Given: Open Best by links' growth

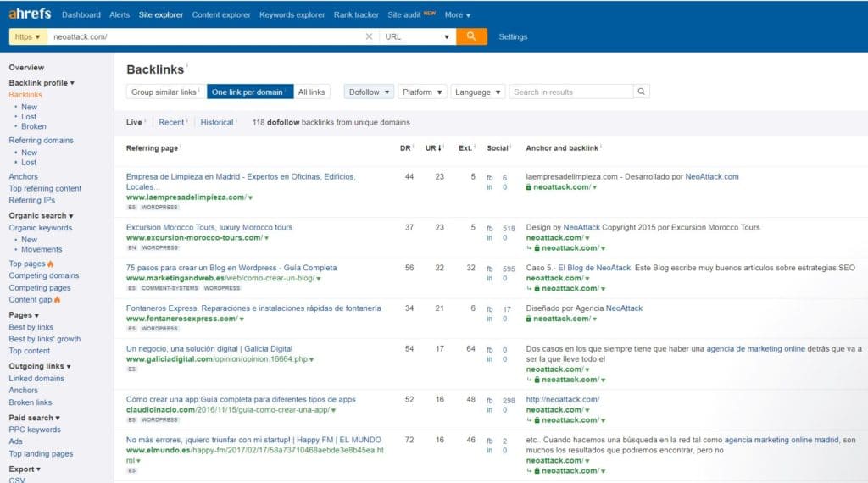Looking at the screenshot, I should pyautogui.click(x=45, y=339).
